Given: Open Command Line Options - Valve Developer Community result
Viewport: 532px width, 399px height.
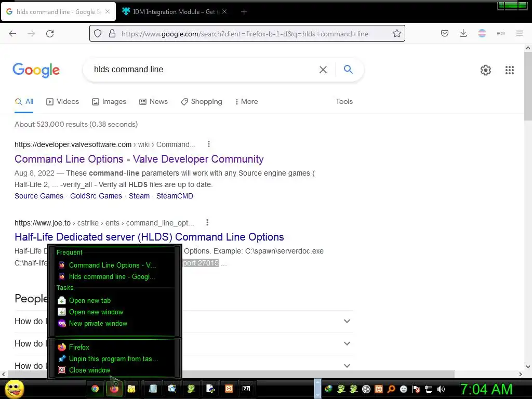Looking at the screenshot, I should pos(139,159).
